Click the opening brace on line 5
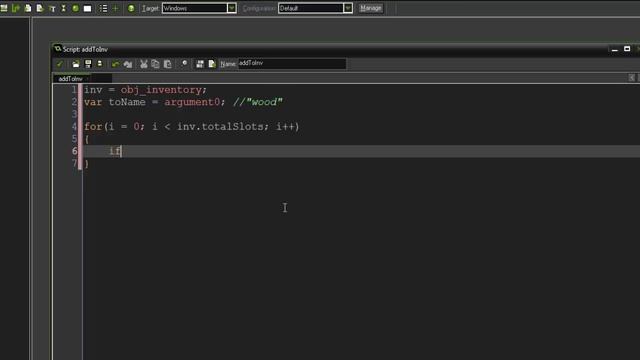The image size is (640, 360). pyautogui.click(x=87, y=139)
